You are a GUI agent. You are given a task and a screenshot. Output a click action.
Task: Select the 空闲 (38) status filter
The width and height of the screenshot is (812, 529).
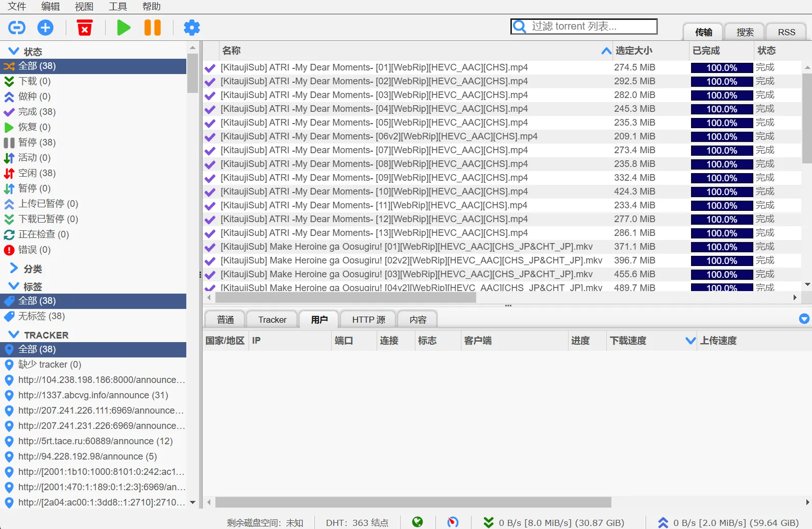[93, 173]
